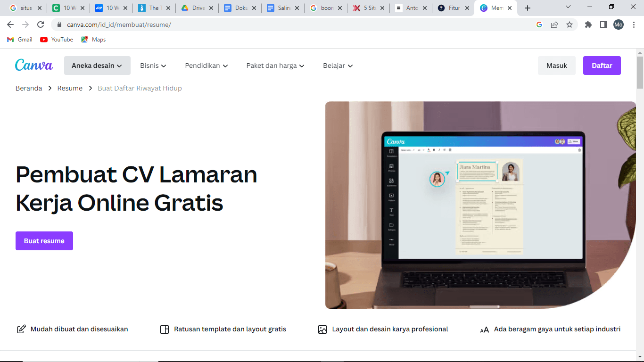Open the 'Belajar' dropdown
This screenshot has height=362, width=644.
[338, 66]
